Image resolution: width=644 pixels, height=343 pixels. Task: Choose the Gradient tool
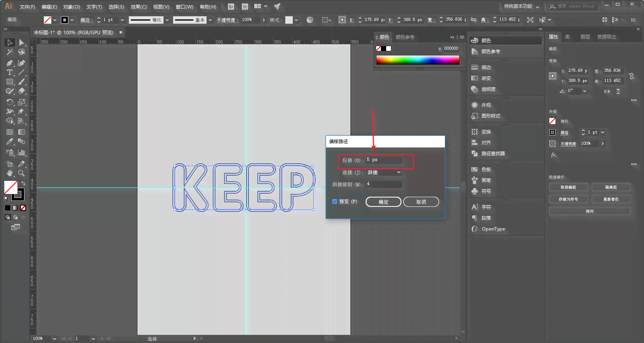click(21, 132)
